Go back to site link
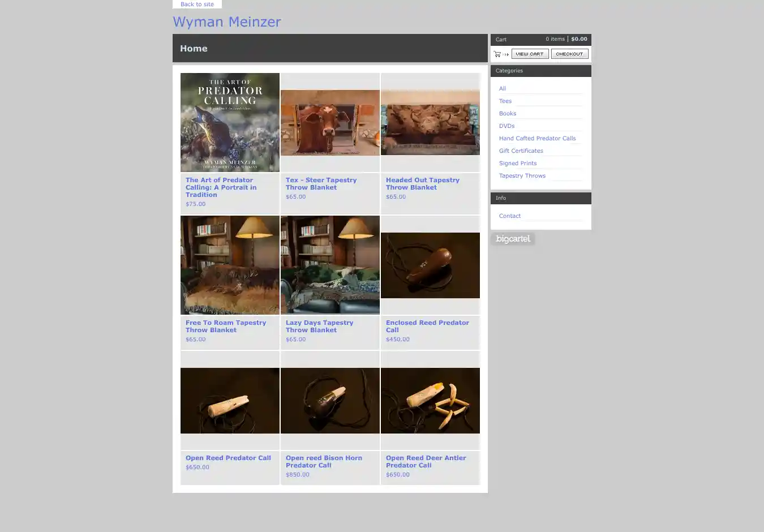764x532 pixels. pos(197,5)
